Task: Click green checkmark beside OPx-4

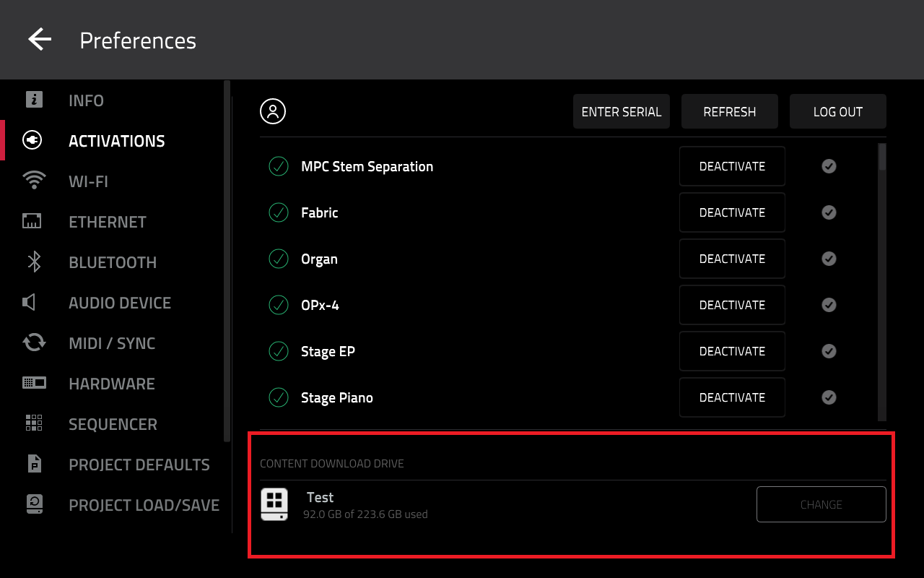Action: (x=279, y=305)
